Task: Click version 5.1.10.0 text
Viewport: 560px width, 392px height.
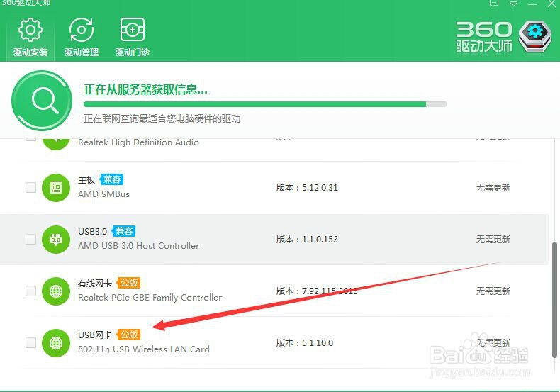Action: click(305, 342)
